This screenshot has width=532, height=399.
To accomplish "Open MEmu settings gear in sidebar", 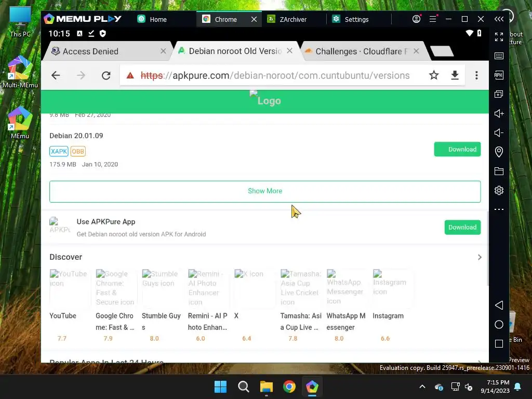I will (x=499, y=190).
